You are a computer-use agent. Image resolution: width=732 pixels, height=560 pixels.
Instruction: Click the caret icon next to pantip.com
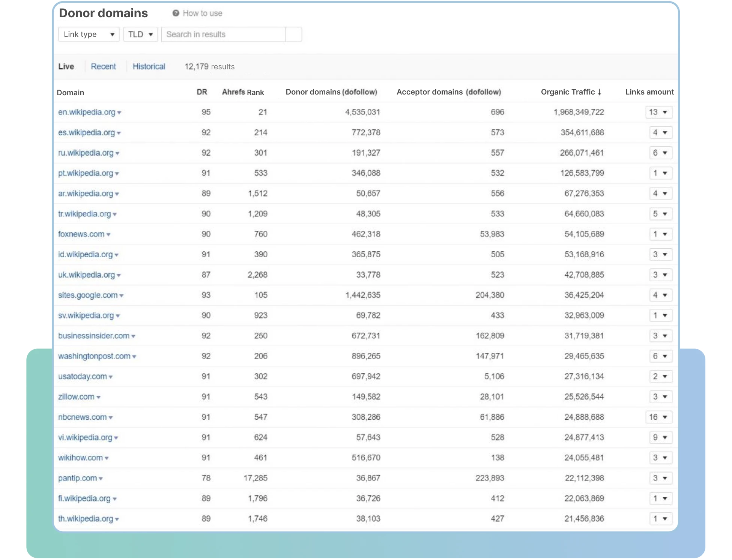pos(101,478)
